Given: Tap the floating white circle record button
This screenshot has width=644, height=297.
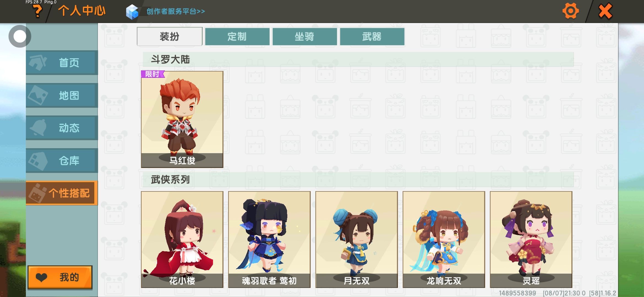Looking at the screenshot, I should (20, 36).
